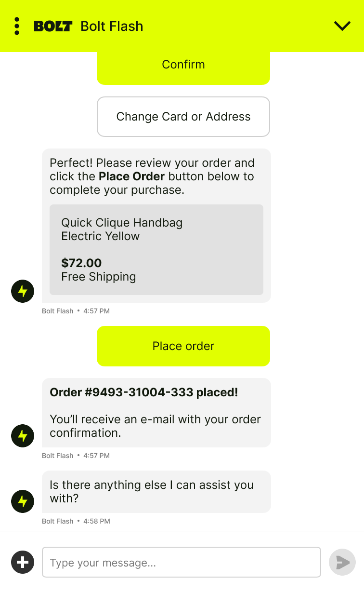Click the send message arrow icon
The height and width of the screenshot is (593, 364).
coord(342,562)
